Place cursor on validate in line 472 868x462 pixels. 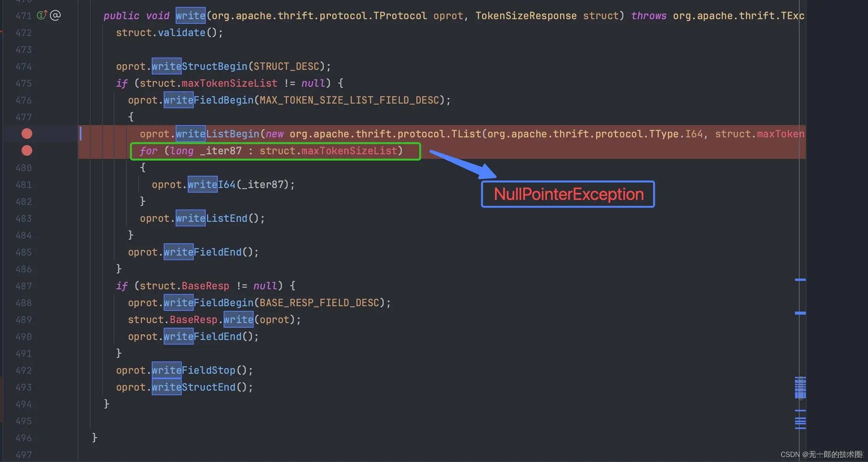(x=181, y=33)
